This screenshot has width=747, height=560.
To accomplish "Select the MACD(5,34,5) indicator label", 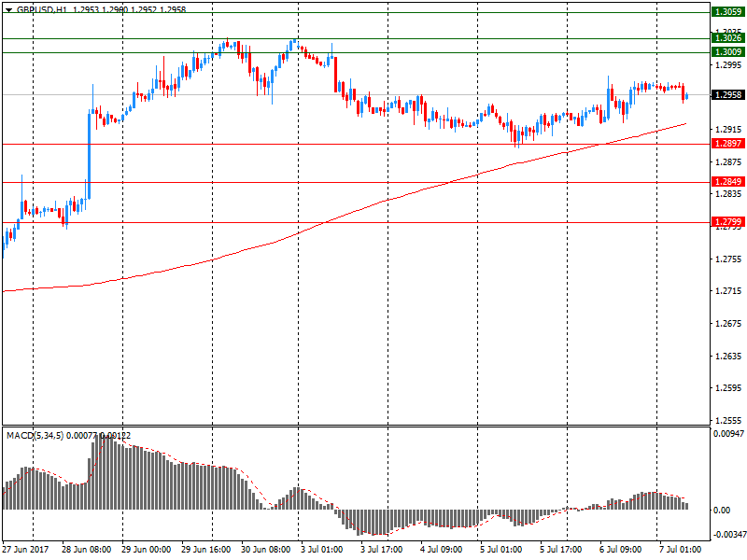I will [35, 435].
